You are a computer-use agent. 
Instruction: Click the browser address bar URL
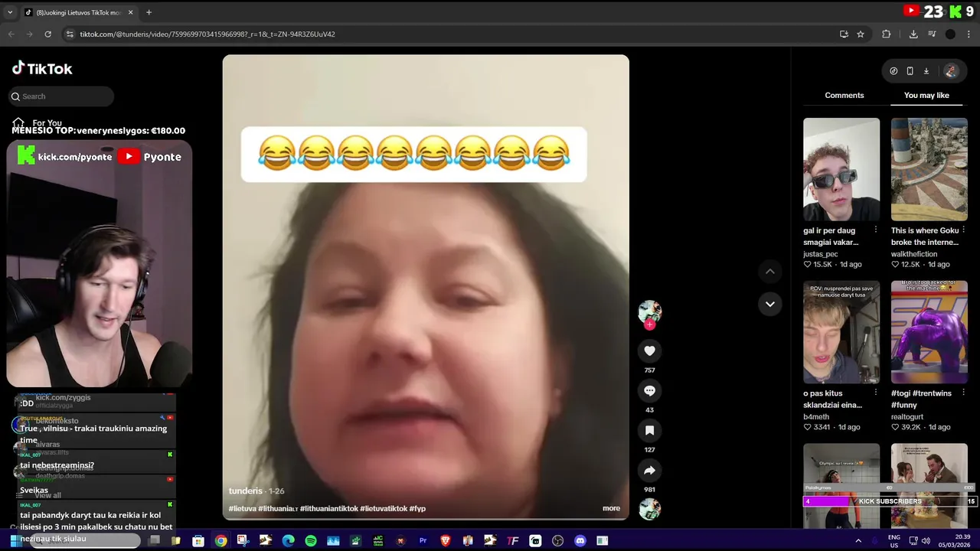(207, 34)
